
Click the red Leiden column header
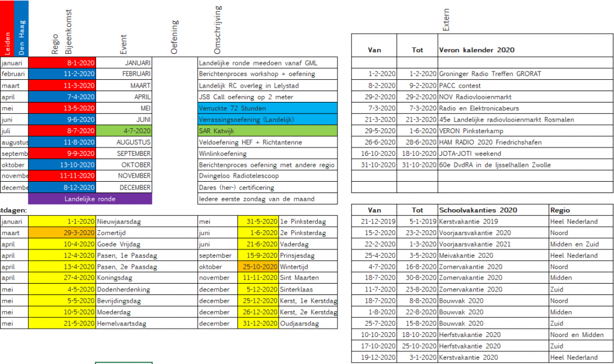pyautogui.click(x=7, y=29)
